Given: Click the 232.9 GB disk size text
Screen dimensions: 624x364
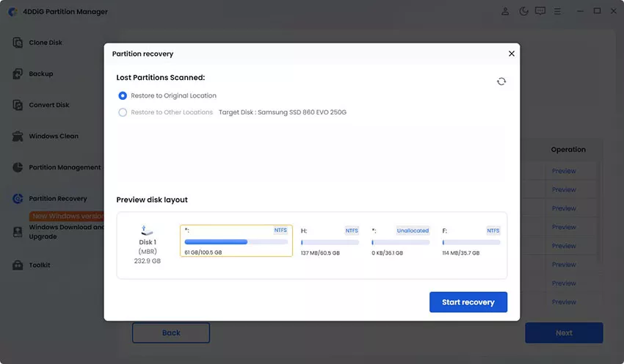Looking at the screenshot, I should tap(148, 261).
